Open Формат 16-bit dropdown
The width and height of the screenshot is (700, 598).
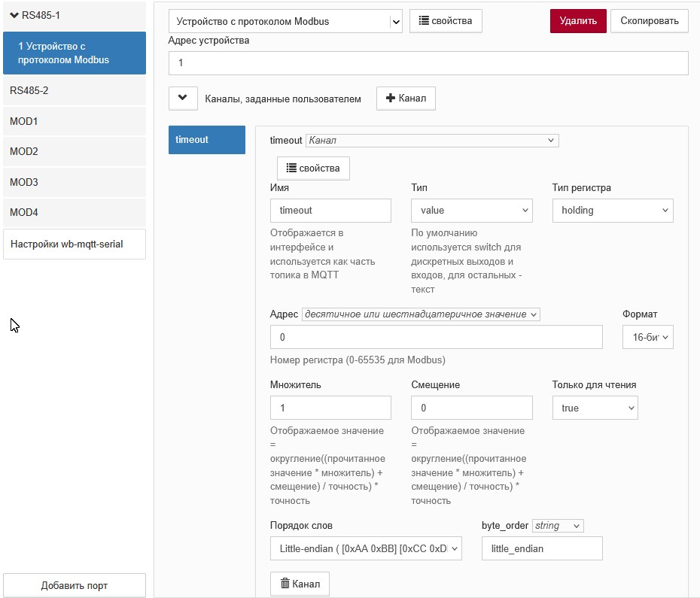648,338
